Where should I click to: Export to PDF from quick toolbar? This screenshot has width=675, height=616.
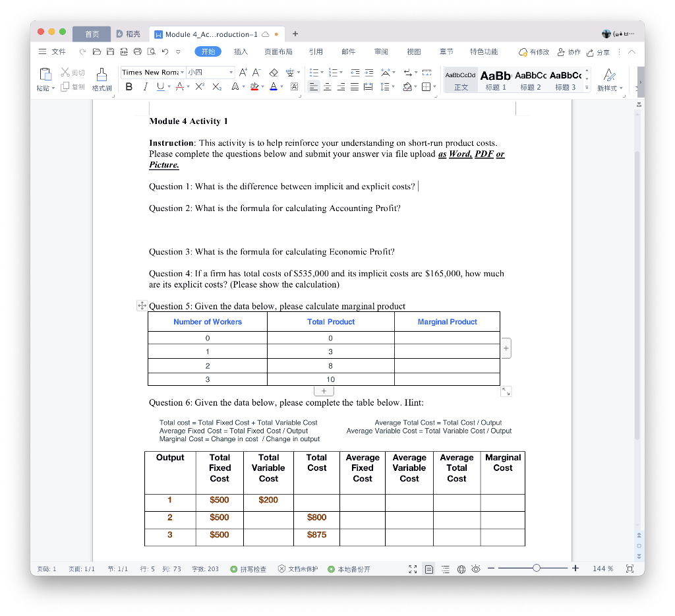[x=124, y=51]
